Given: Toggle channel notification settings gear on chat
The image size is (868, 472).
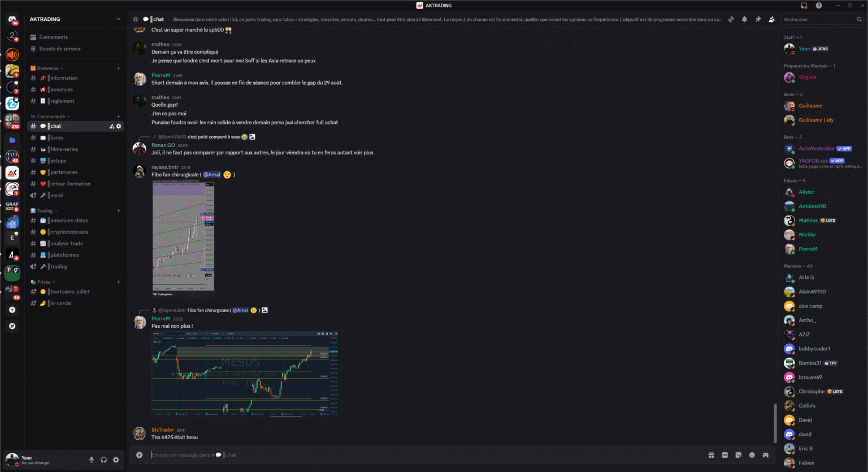Looking at the screenshot, I should click(118, 126).
